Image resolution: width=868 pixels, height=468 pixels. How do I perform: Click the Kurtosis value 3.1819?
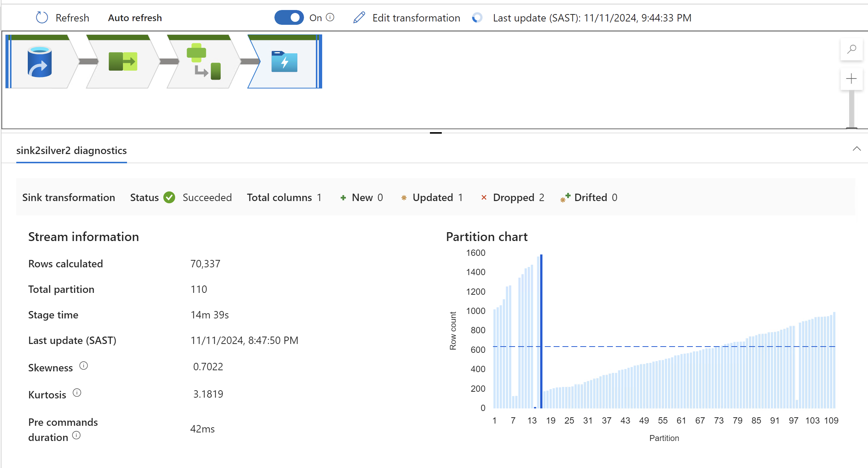click(x=208, y=394)
